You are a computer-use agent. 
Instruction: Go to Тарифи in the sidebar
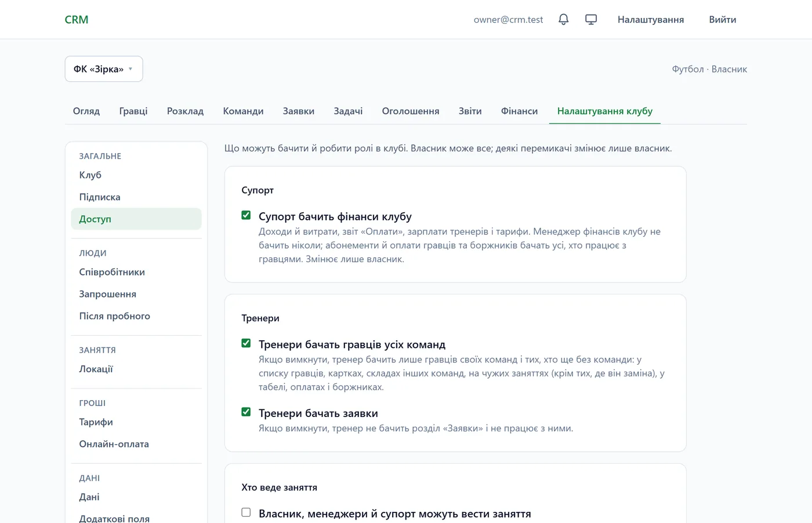(x=136, y=422)
